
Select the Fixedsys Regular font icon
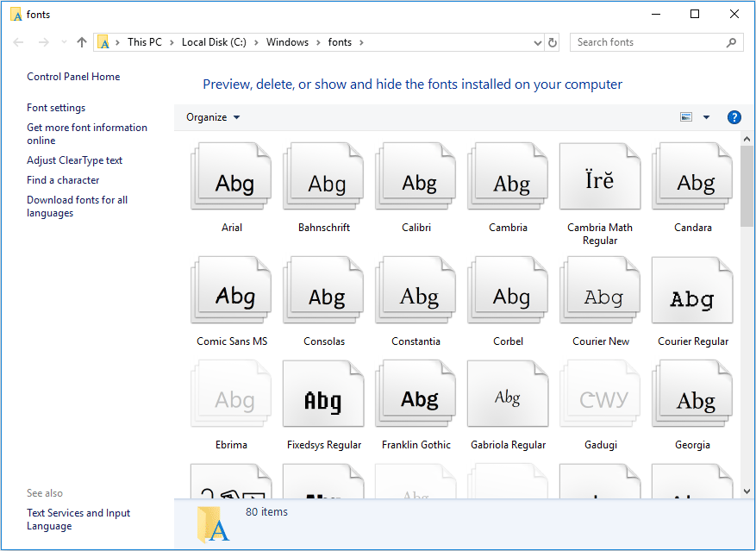pos(323,394)
